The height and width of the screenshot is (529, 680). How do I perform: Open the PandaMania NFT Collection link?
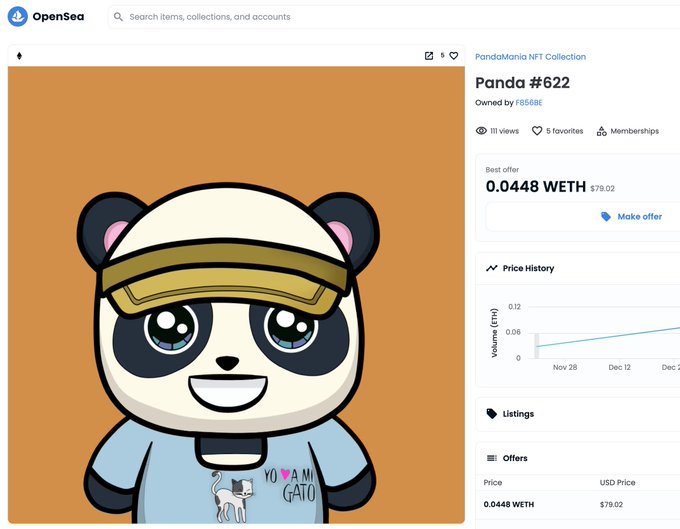pos(530,57)
